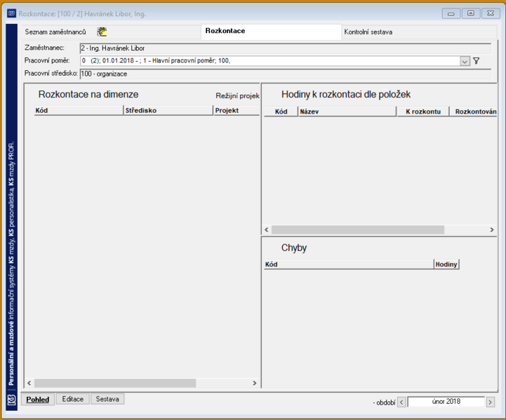Click the Rozkontace na dimenze scrollbar thumb

click(x=115, y=383)
